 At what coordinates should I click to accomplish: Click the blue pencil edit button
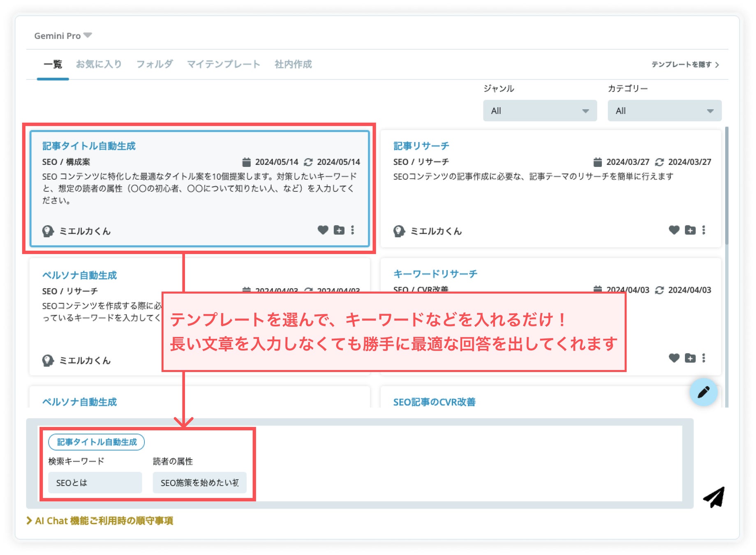coord(703,392)
